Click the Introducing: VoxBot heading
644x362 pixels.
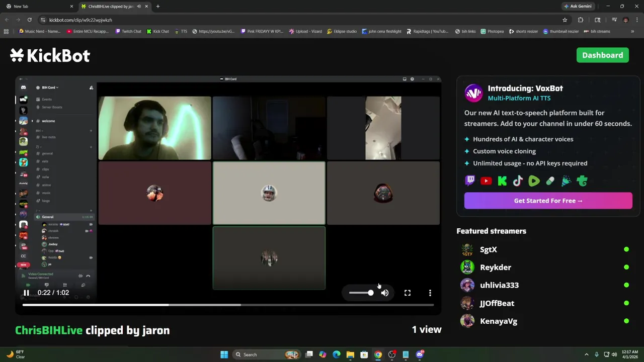(525, 88)
